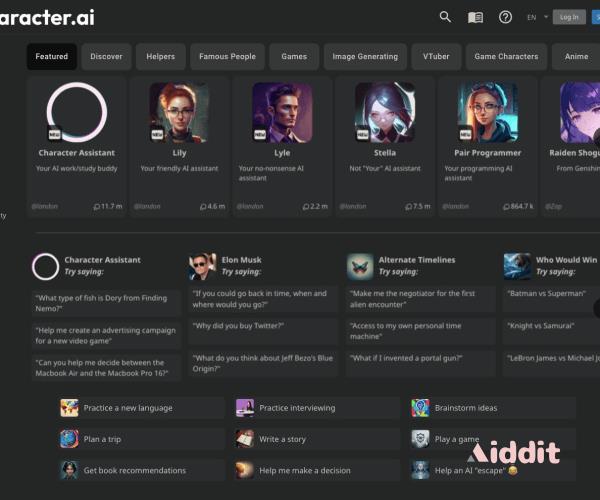This screenshot has width=600, height=500.
Task: Select the Why did you buy Twitter prompt
Action: point(263,331)
